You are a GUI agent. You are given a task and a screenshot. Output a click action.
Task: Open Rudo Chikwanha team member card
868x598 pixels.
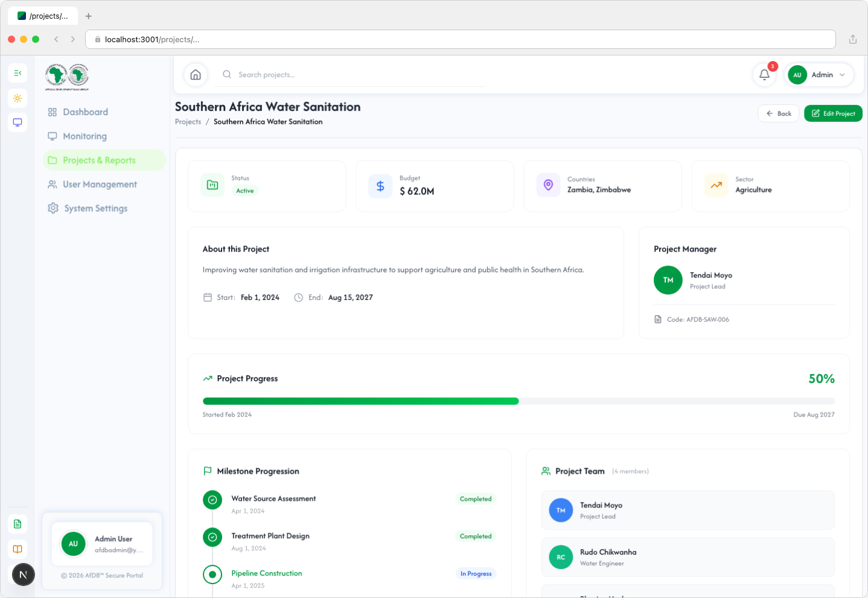(x=688, y=557)
